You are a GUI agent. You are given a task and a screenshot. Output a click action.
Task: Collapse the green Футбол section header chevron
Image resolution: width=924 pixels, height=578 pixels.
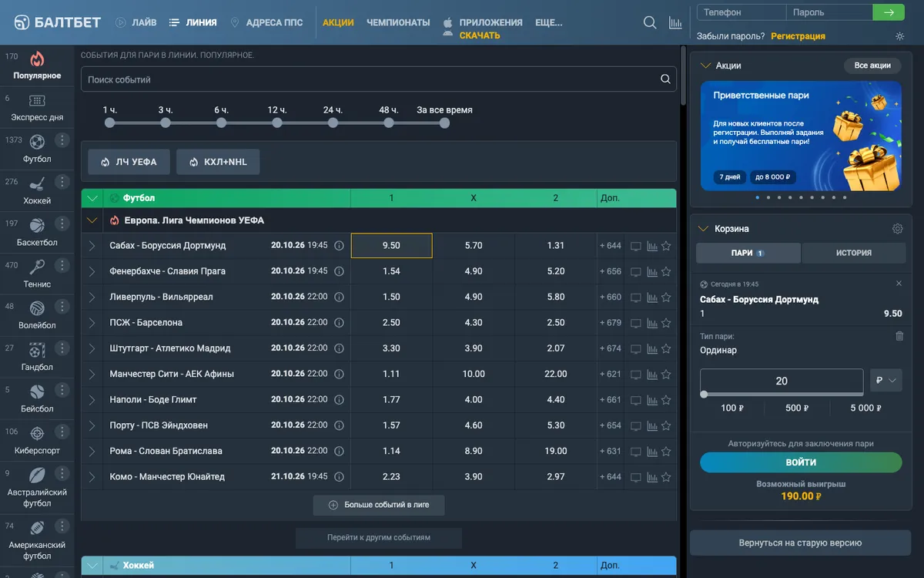(92, 198)
